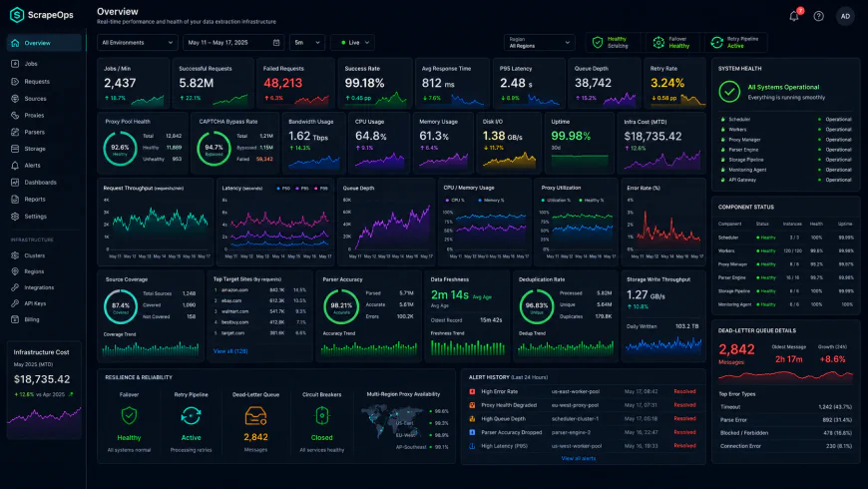Click the All Systems Operational checkmark icon
868x489 pixels.
(x=729, y=92)
